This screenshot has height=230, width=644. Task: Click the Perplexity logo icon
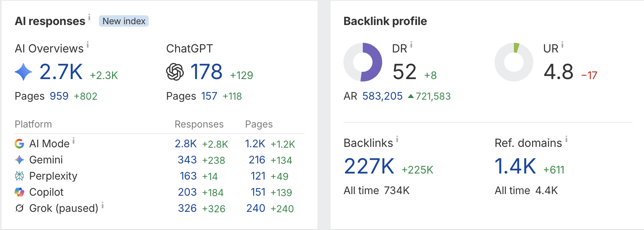[x=19, y=176]
